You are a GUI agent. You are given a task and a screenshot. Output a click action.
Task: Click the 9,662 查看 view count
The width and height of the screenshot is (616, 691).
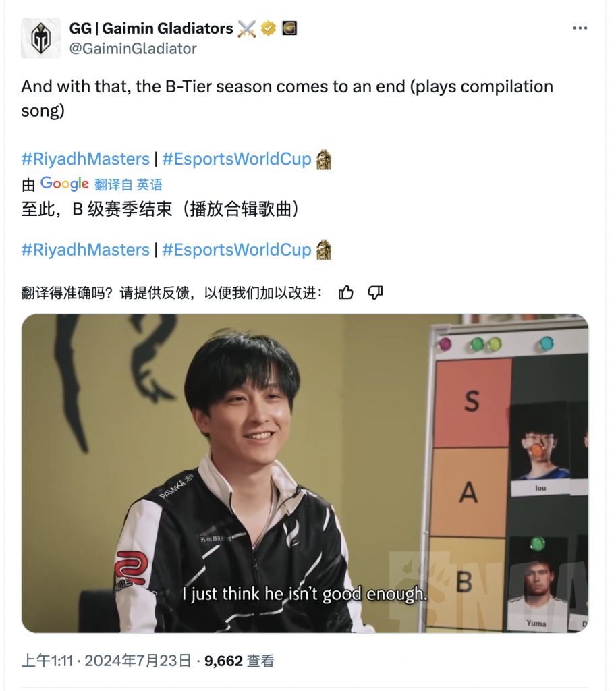coord(240,661)
